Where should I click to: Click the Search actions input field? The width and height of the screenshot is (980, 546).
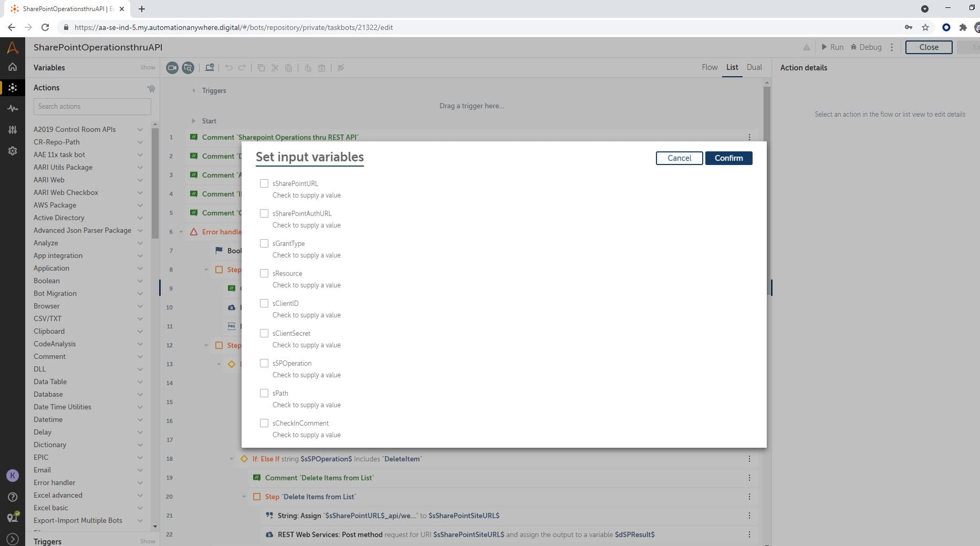pyautogui.click(x=92, y=106)
